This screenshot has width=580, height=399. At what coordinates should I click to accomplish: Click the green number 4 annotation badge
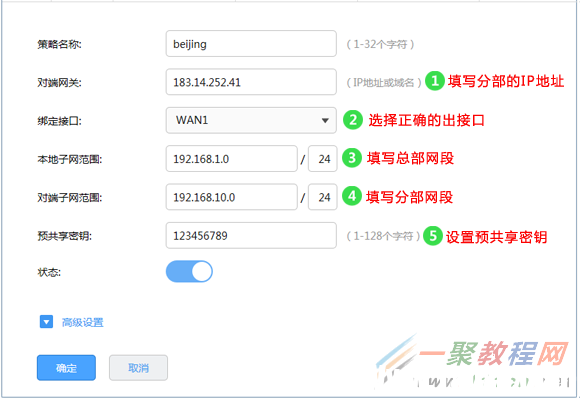pyautogui.click(x=352, y=196)
